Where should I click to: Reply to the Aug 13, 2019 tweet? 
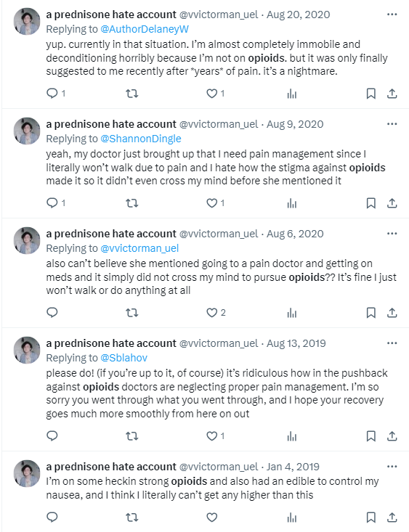click(x=52, y=435)
